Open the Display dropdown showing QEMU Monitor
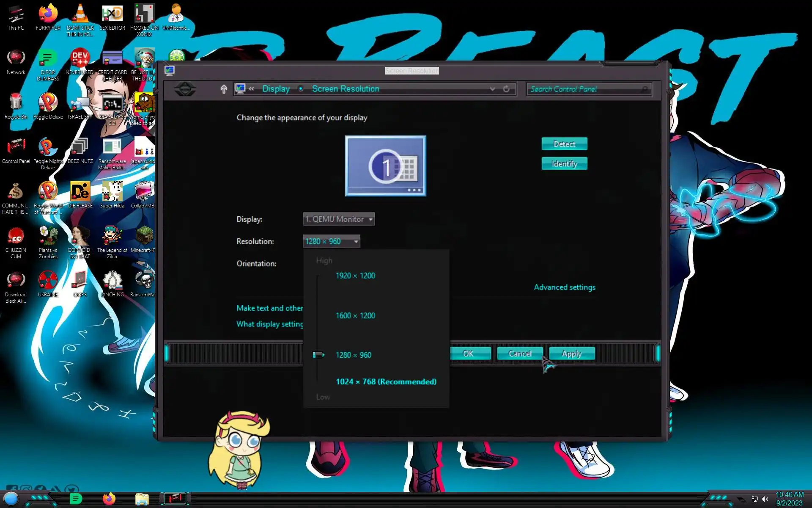 [339, 219]
